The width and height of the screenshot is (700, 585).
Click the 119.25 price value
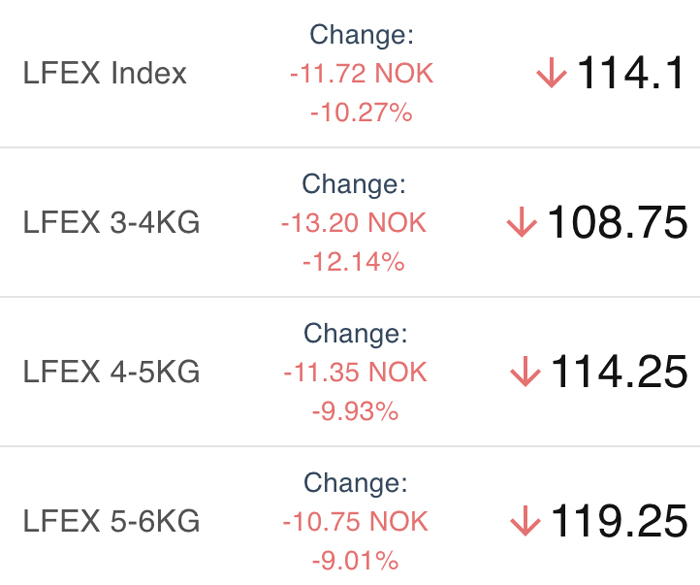619,521
